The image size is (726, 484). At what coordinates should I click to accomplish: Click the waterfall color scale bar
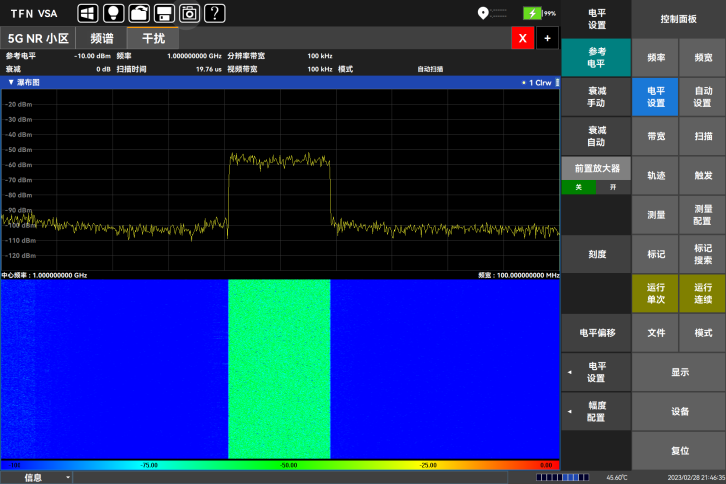point(280,465)
